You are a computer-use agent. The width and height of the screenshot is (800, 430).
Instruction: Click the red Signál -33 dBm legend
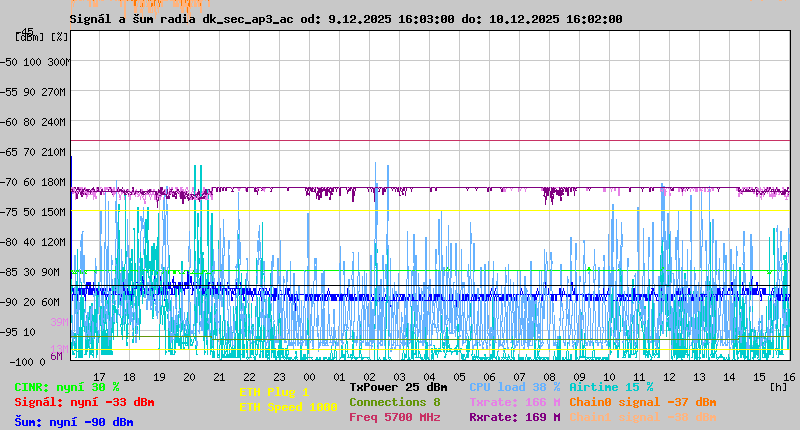(84, 402)
